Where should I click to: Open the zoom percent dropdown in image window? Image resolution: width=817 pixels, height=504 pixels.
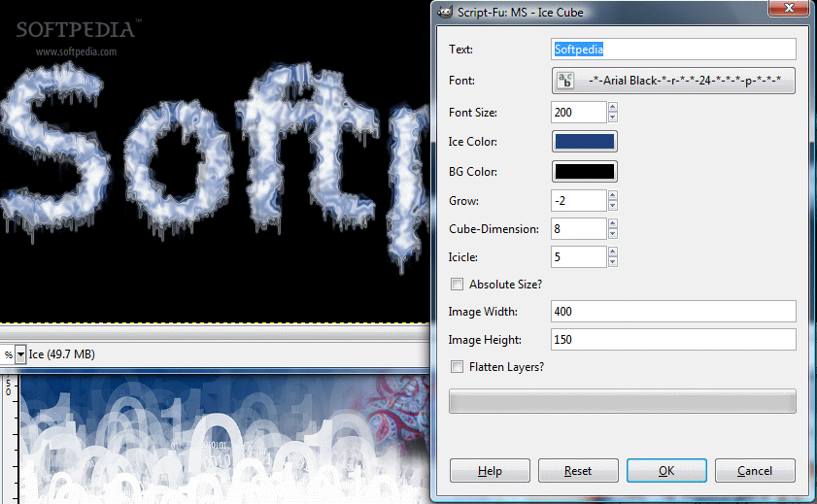(x=20, y=354)
